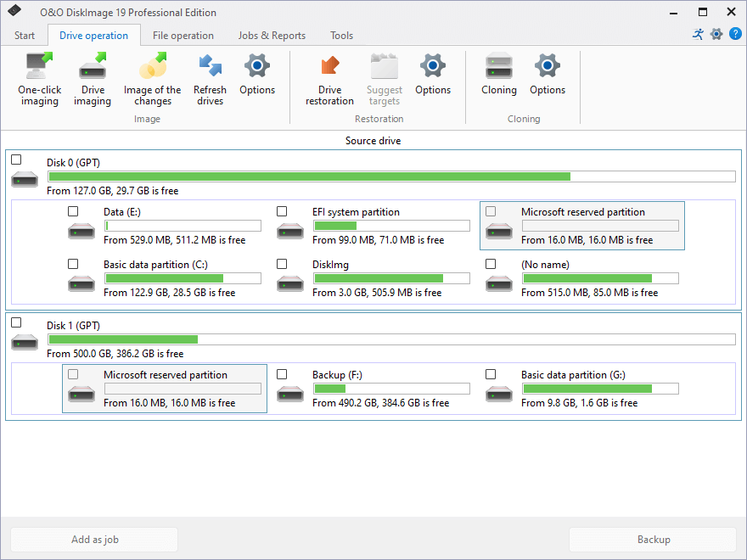Select Image of the changes tool

pos(153,66)
